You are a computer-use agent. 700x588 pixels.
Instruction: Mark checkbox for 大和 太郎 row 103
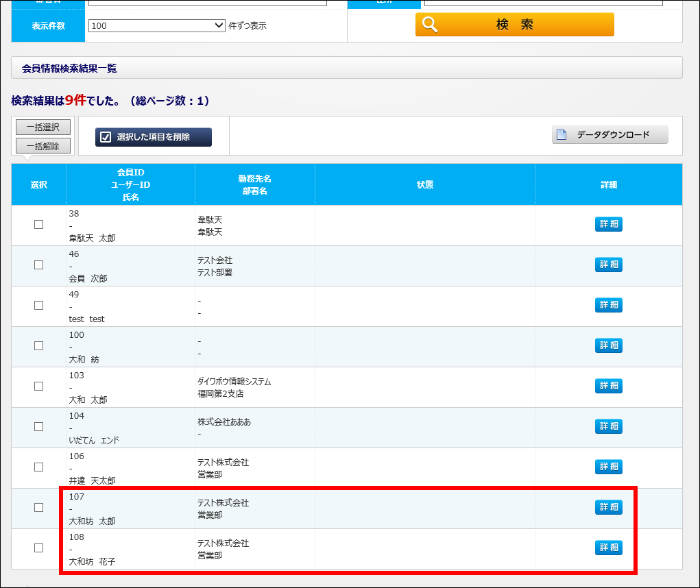[x=38, y=387]
